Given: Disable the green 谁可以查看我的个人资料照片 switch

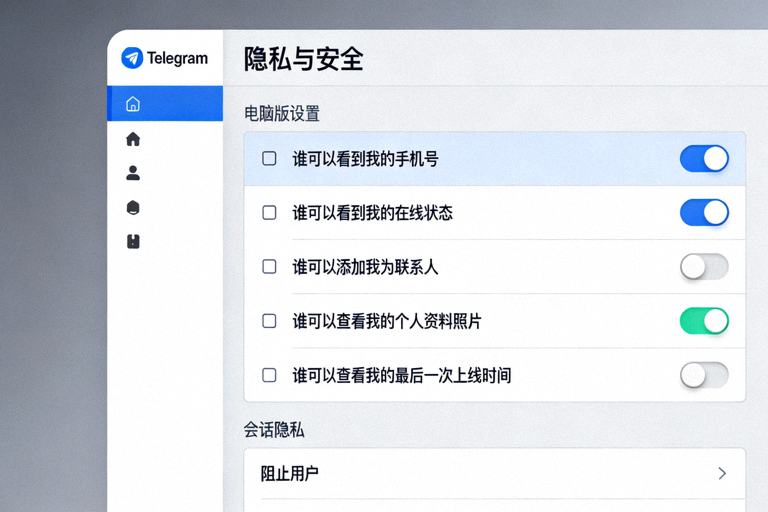Looking at the screenshot, I should click(704, 321).
